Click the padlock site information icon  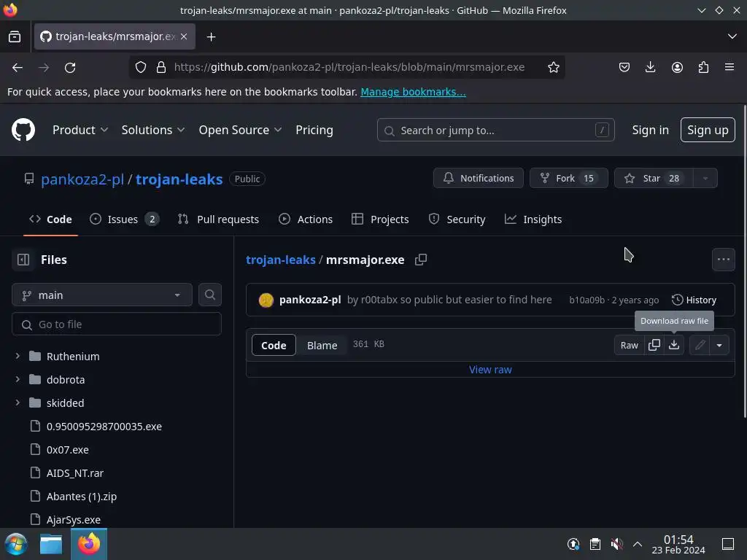pos(161,67)
